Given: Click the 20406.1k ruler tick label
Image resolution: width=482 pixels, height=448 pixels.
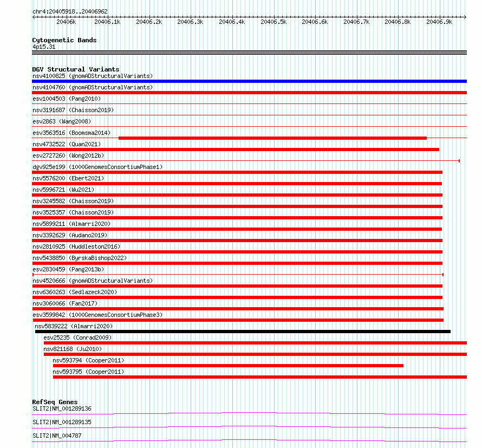Looking at the screenshot, I should pyautogui.click(x=107, y=22).
